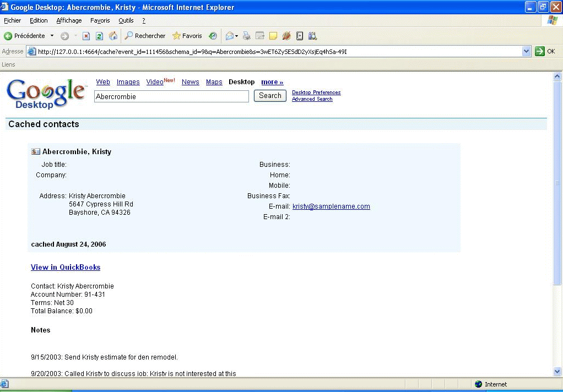The image size is (563, 392).
Task: Open the Video search link
Action: (155, 82)
